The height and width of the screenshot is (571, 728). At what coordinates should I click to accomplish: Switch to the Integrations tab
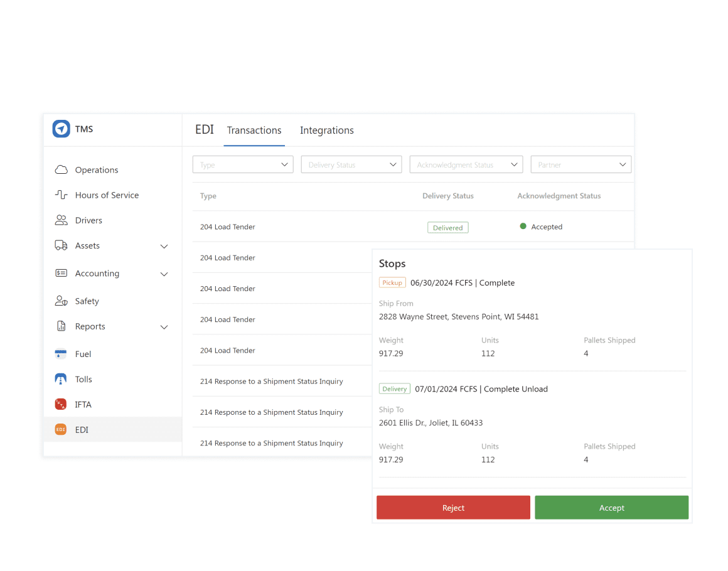(x=327, y=130)
